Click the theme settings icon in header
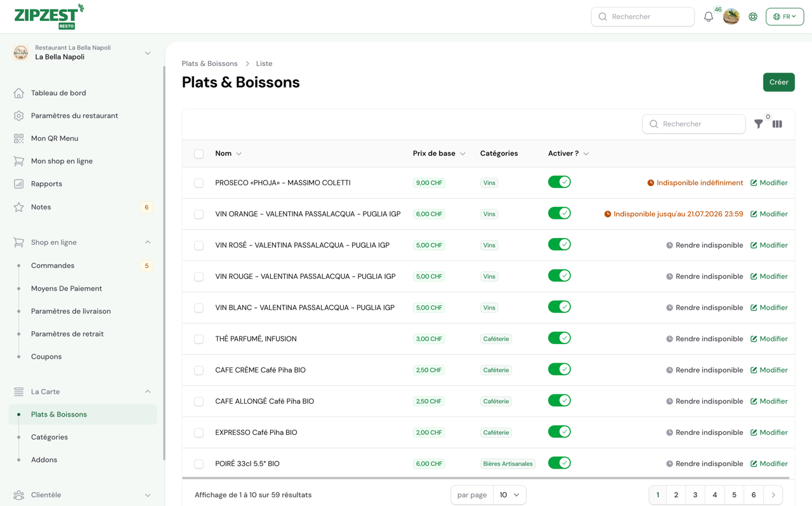 click(x=753, y=17)
